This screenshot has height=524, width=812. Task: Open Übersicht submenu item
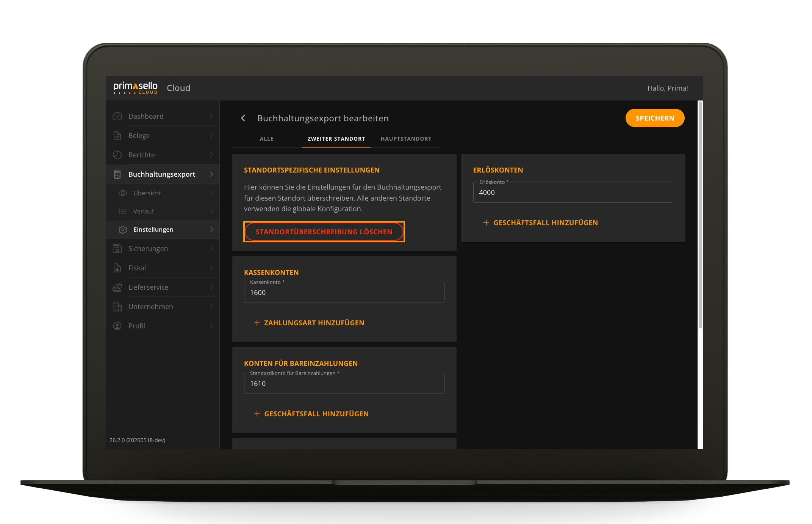pyautogui.click(x=163, y=193)
